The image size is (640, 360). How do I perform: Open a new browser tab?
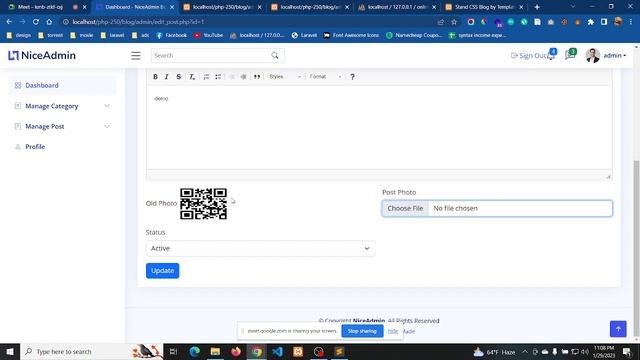tap(537, 7)
